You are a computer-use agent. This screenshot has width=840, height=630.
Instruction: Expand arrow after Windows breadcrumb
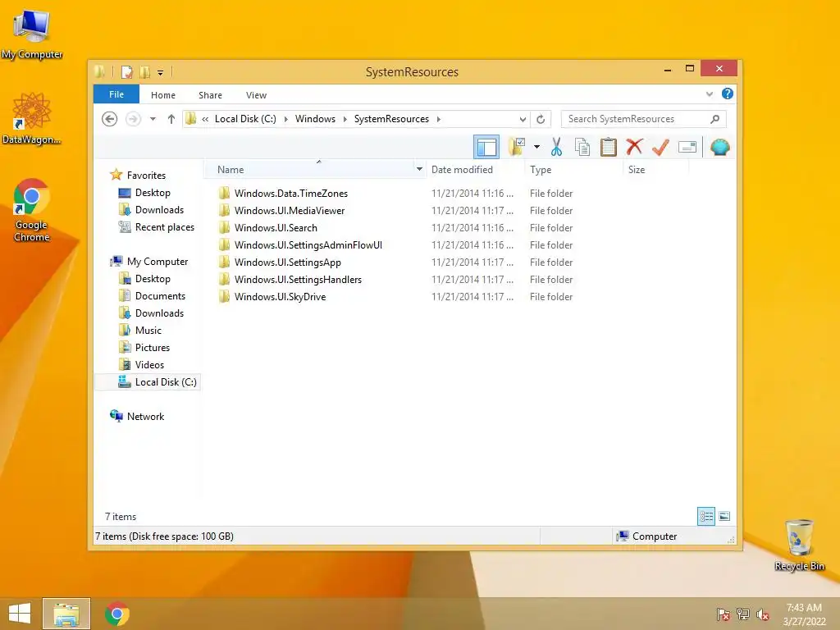(345, 119)
